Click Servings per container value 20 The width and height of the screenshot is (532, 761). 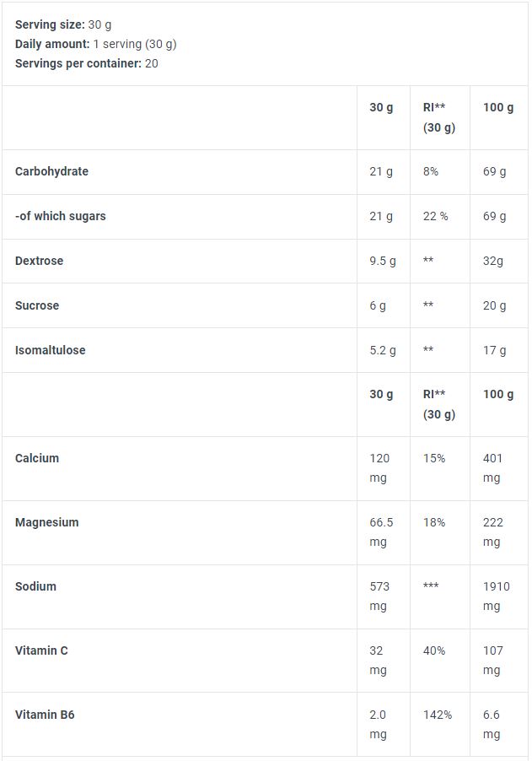(151, 63)
